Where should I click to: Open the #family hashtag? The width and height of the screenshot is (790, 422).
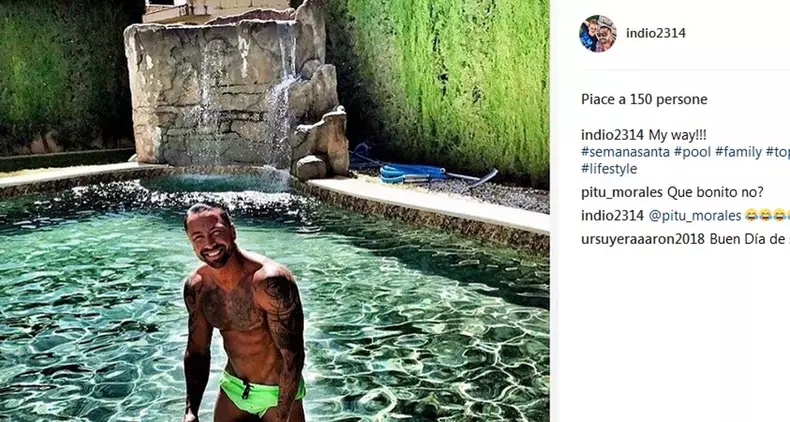coord(738,152)
